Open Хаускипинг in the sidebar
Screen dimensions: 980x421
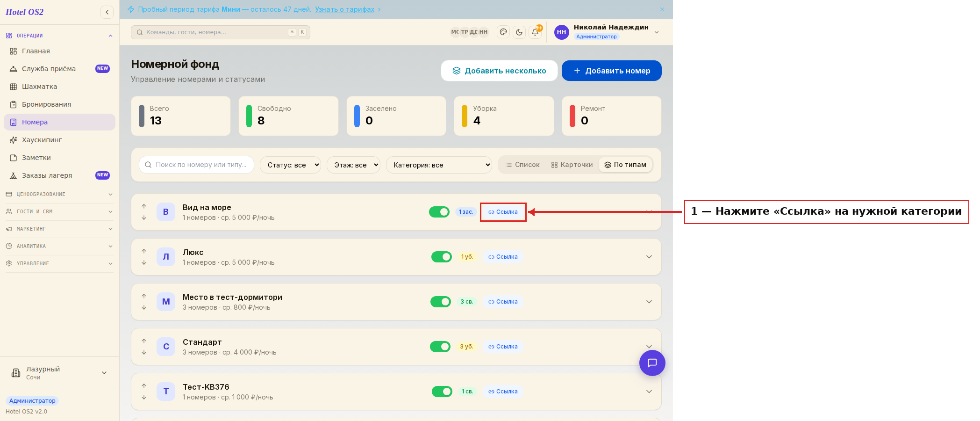59,140
